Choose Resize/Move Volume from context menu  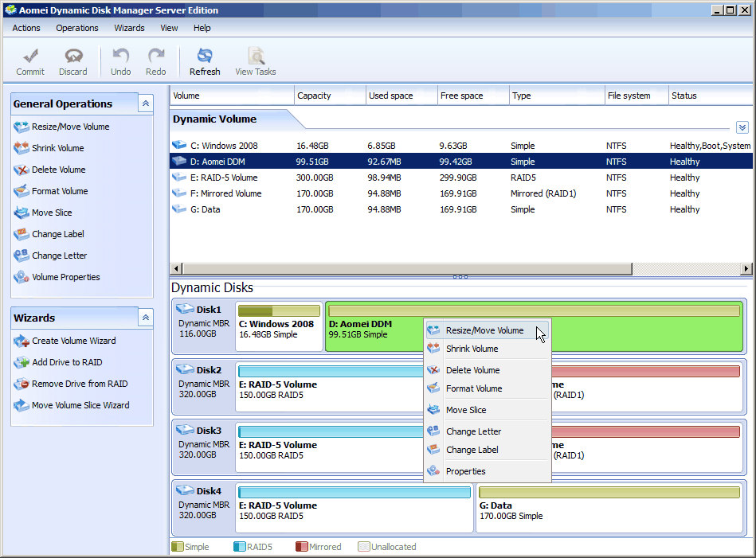(484, 330)
